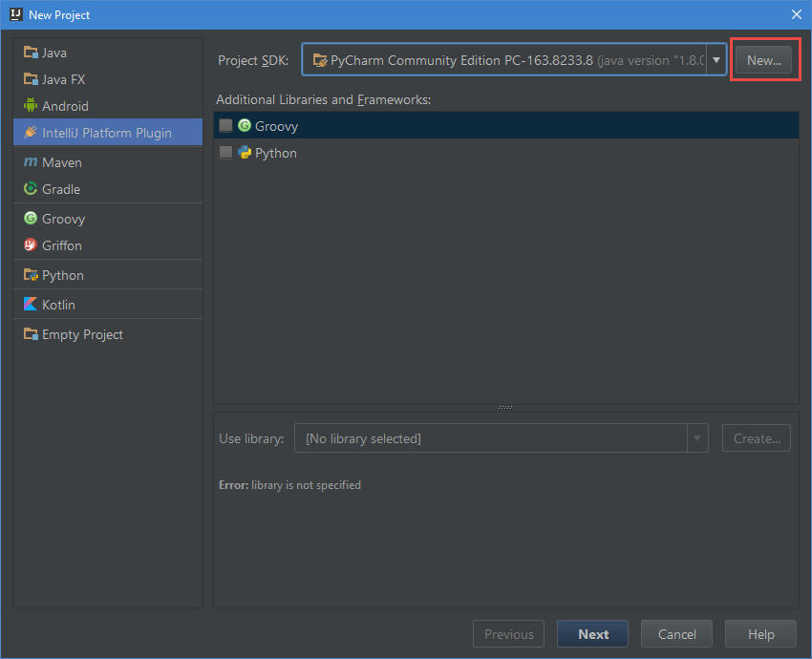This screenshot has height=659, width=812.
Task: Check the Python framework checkbox
Action: coord(225,152)
